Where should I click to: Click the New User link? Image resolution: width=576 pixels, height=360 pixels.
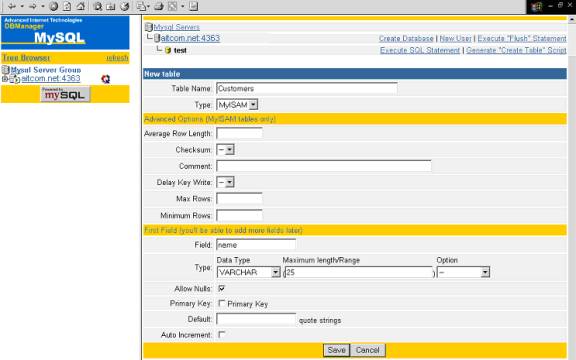456,39
